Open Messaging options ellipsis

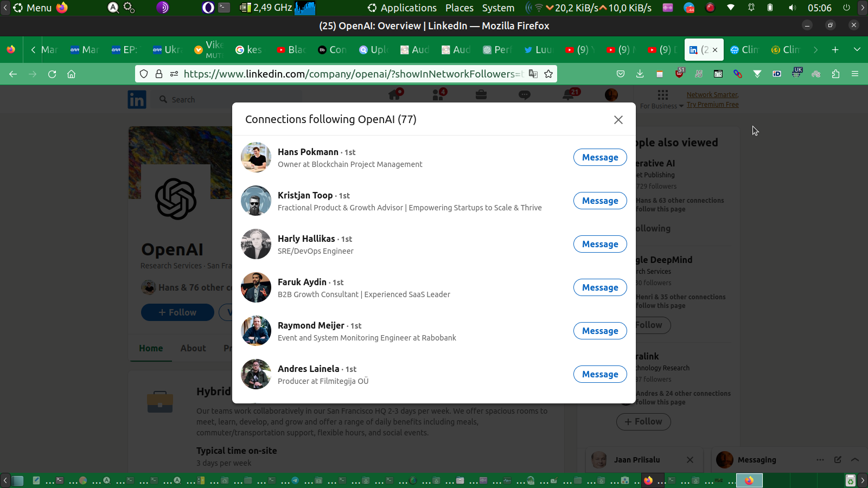820,460
